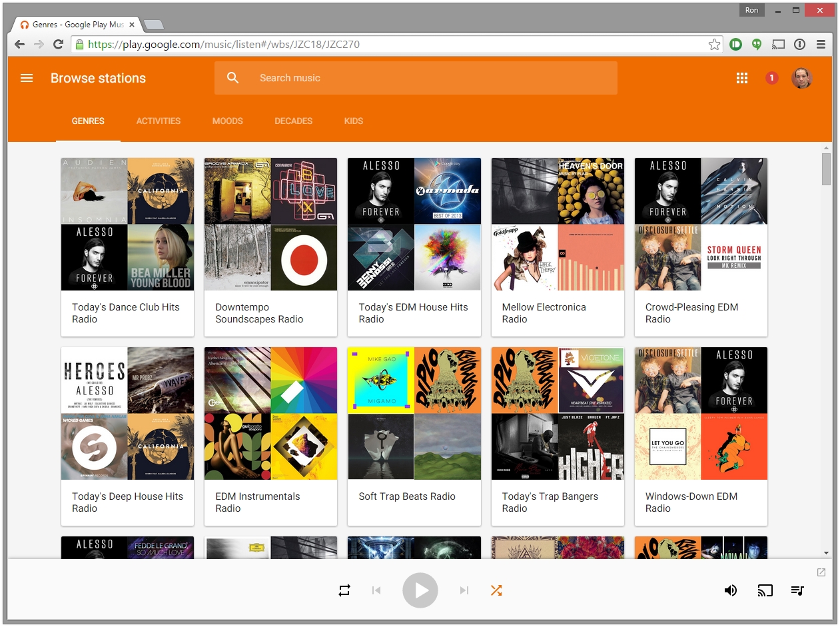Viewport: 840px width, 627px height.
Task: Open the navigation hamburger menu
Action: click(26, 78)
